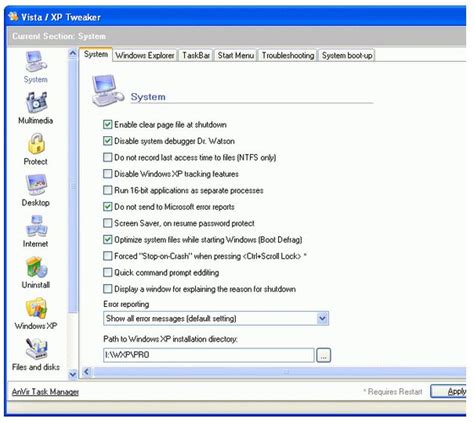The image size is (474, 422).
Task: Click the installation directory path field
Action: coord(209,355)
